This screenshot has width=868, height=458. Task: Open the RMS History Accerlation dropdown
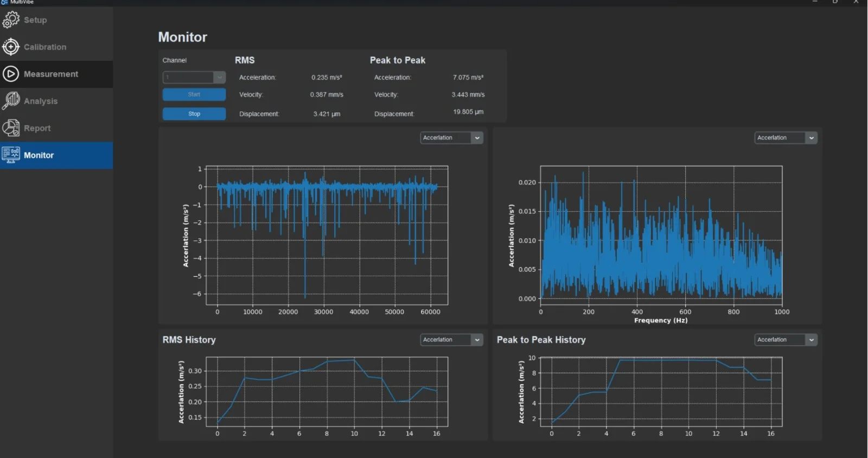(451, 340)
